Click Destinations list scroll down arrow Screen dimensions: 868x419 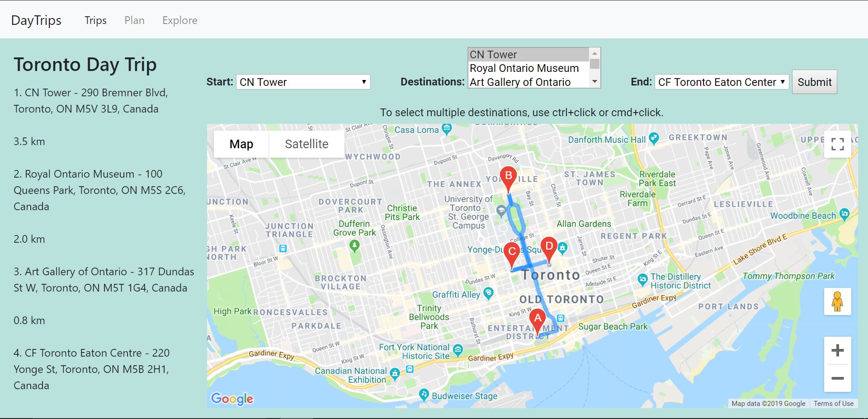(x=595, y=82)
